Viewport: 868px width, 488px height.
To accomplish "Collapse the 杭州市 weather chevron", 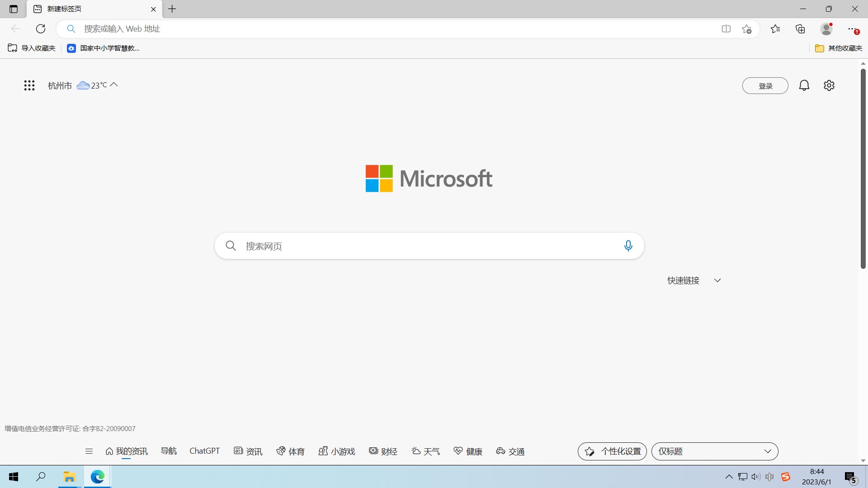I will point(114,84).
